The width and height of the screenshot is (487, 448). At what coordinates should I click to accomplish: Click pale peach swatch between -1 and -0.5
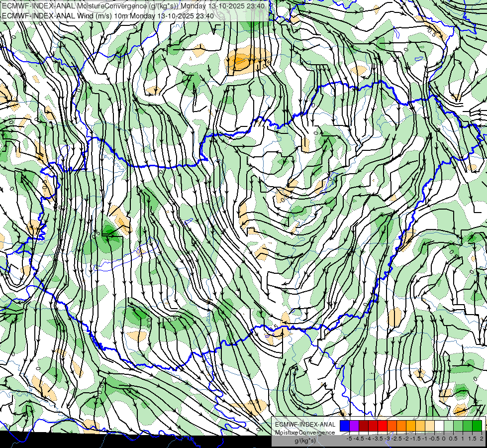[430, 426]
